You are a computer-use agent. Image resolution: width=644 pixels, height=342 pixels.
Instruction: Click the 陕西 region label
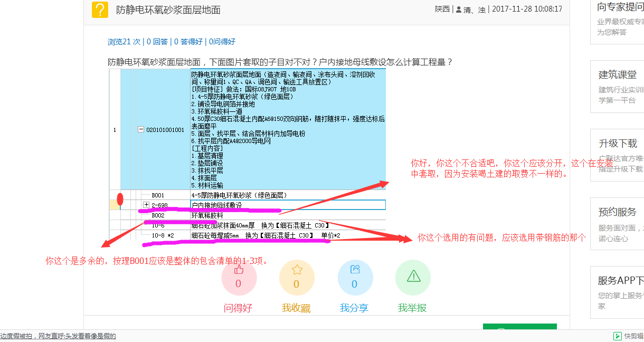[442, 9]
